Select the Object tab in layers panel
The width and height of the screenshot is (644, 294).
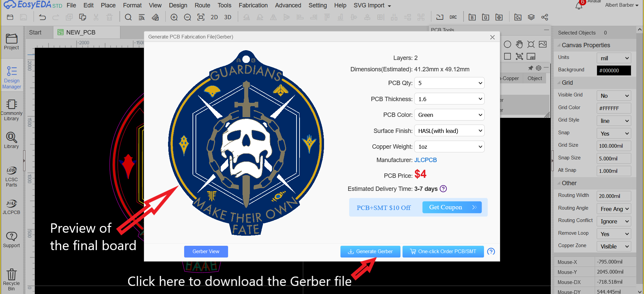[x=535, y=78]
